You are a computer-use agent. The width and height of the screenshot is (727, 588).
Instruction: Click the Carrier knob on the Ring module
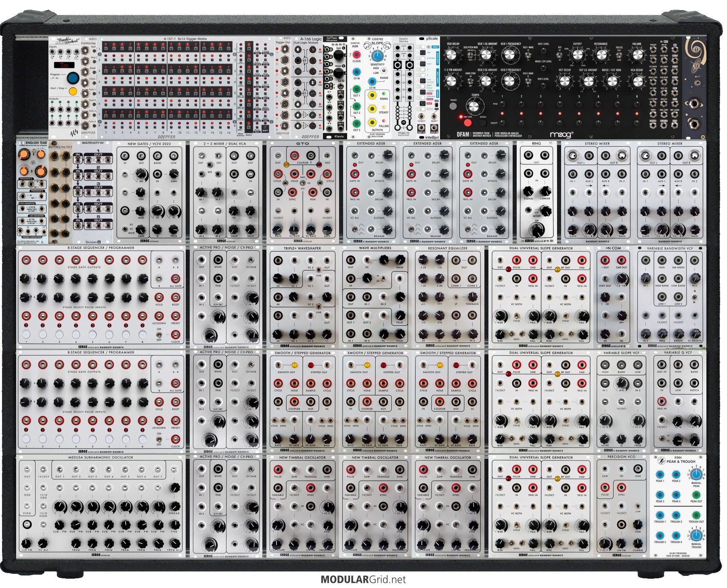(x=545, y=191)
